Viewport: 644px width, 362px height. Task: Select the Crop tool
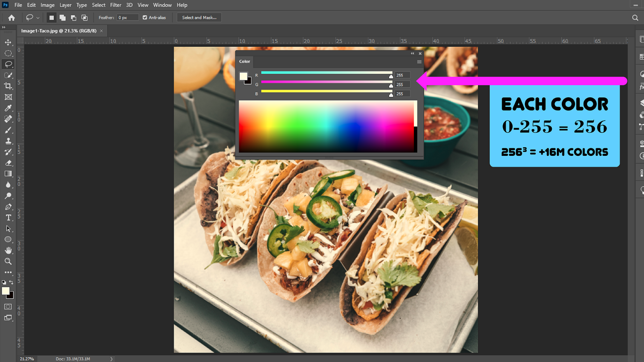[8, 86]
